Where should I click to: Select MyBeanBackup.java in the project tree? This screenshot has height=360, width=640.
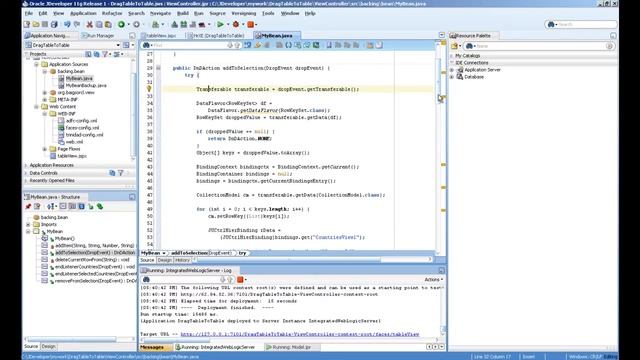(86, 86)
